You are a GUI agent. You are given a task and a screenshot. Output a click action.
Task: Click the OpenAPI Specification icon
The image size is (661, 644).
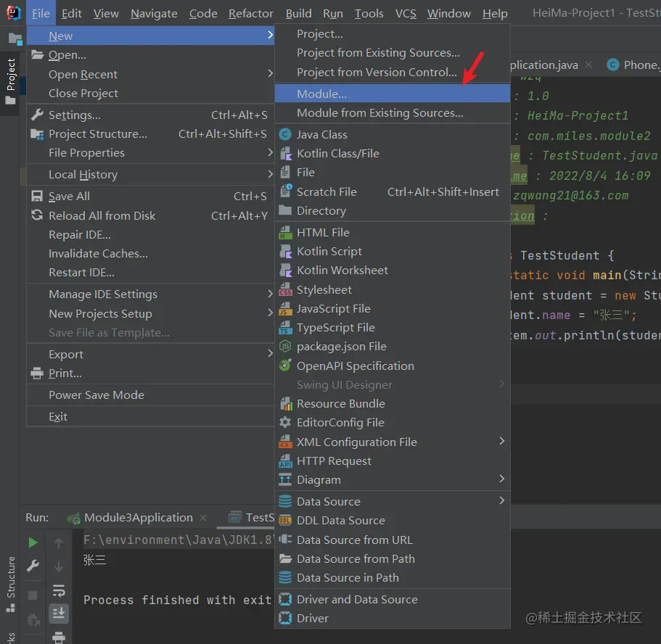click(285, 366)
